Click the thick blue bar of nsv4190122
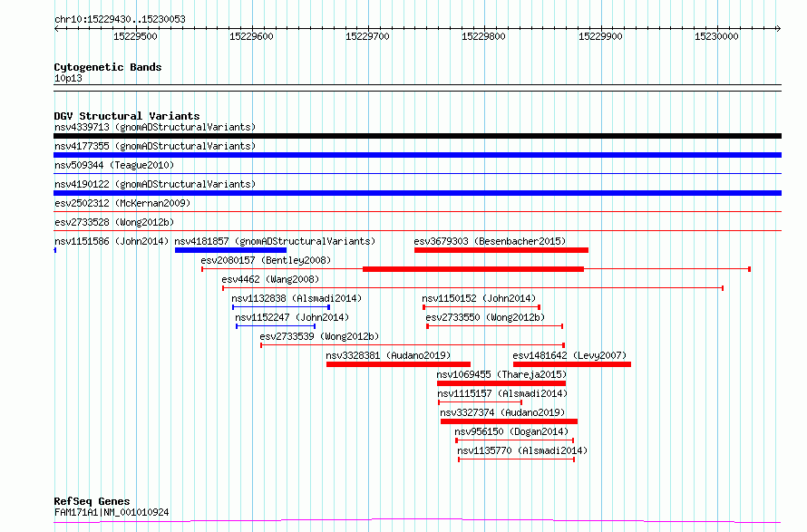 (x=417, y=193)
